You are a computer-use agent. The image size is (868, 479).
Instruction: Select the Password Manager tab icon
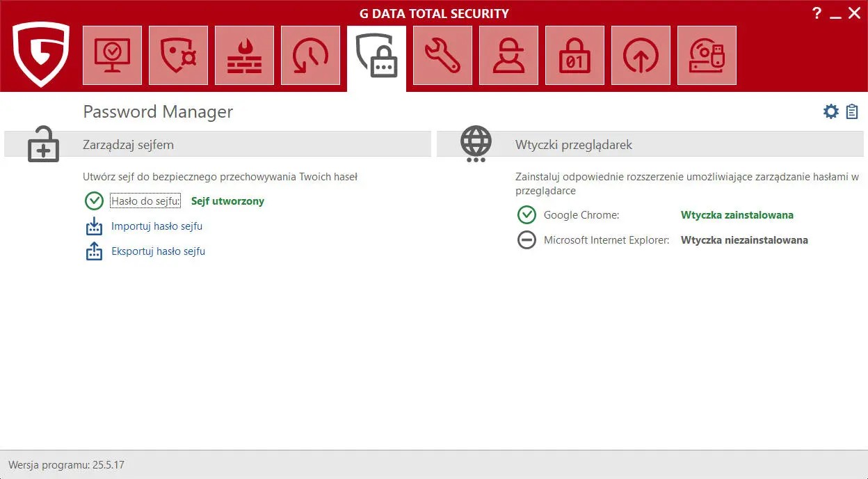coord(376,56)
